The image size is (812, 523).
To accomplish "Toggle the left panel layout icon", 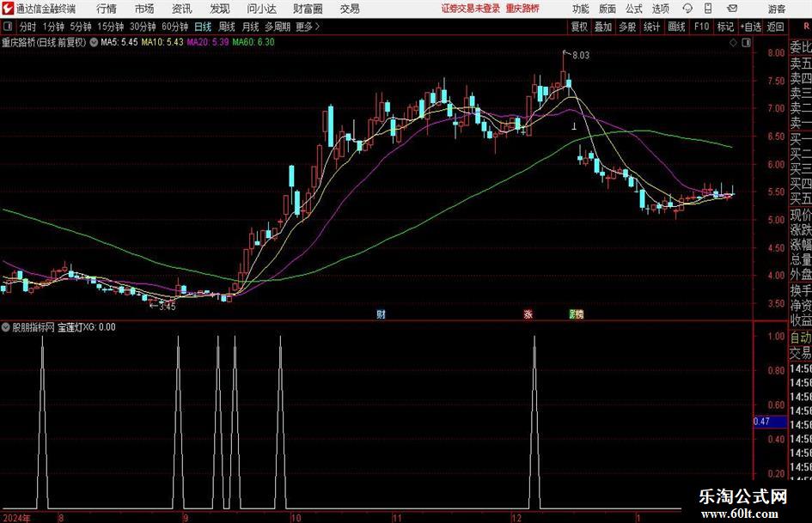I will click(7, 27).
